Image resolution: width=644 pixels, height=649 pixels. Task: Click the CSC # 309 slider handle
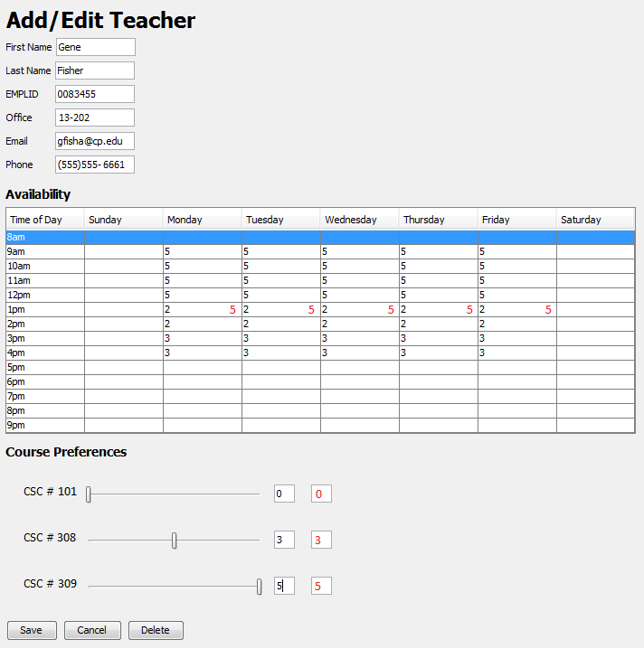point(260,587)
